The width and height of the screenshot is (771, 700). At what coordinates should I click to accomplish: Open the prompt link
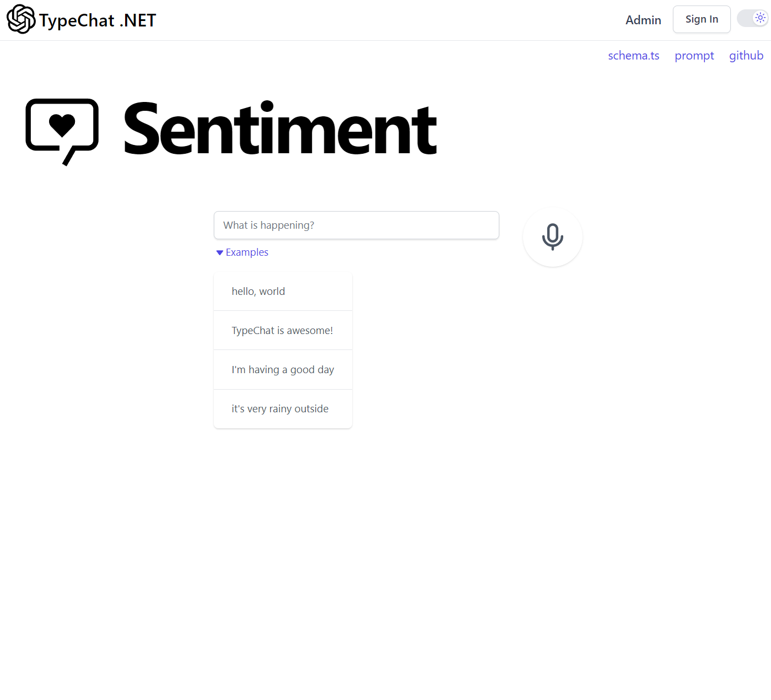tap(694, 56)
